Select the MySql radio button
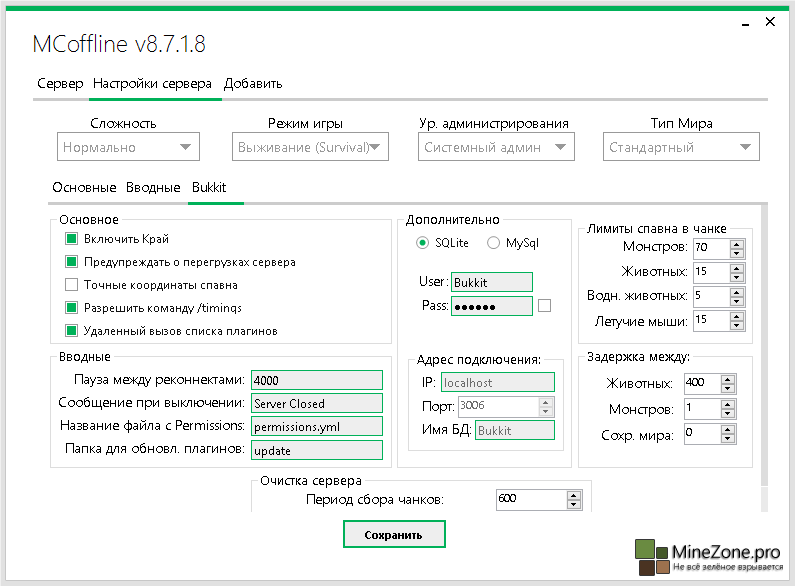795x586 pixels. [493, 243]
